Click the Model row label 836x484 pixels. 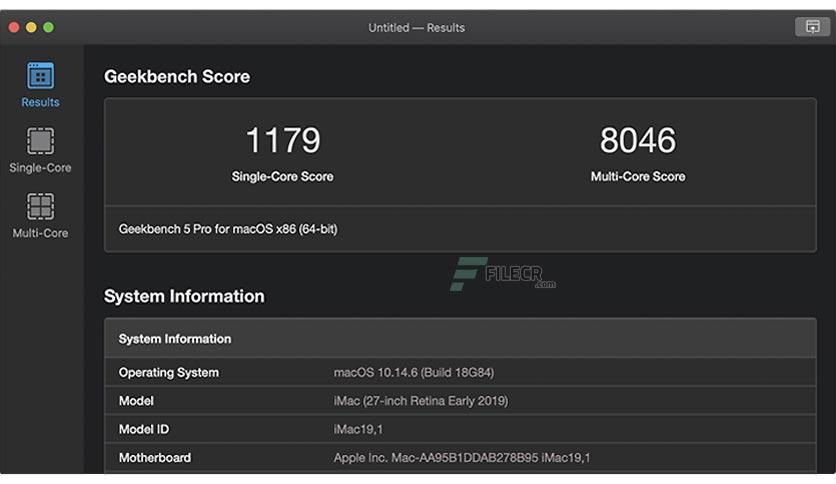coord(136,401)
